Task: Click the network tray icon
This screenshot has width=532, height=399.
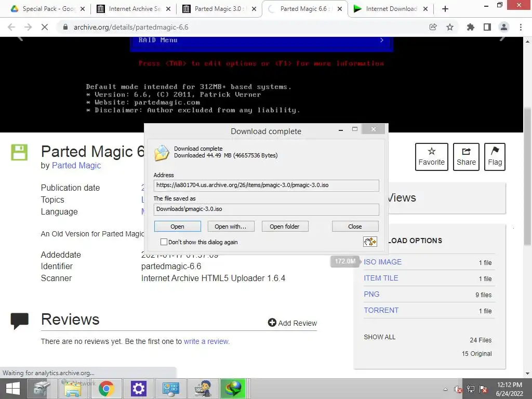Action: tap(471, 389)
